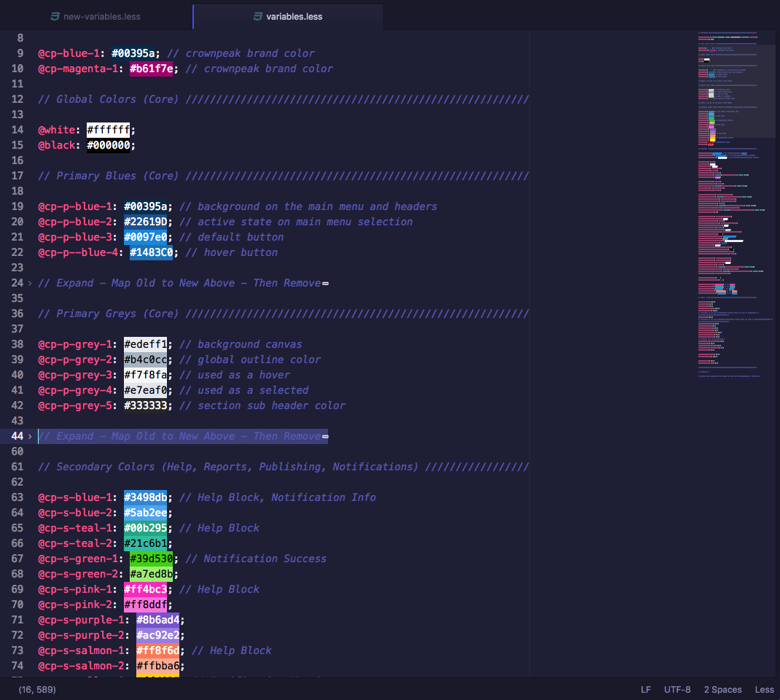The width and height of the screenshot is (780, 700).
Task: Click the #3498db color swatch
Action: coord(145,497)
